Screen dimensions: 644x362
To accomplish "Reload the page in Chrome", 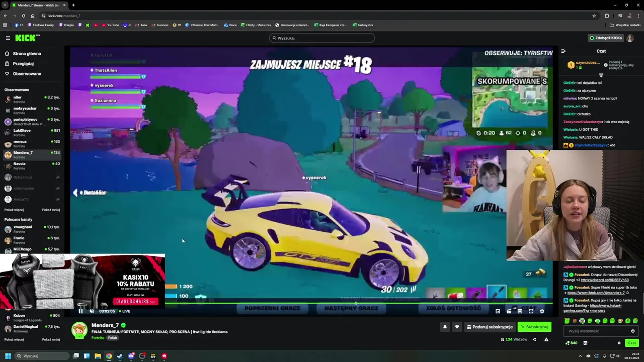I will (23, 16).
